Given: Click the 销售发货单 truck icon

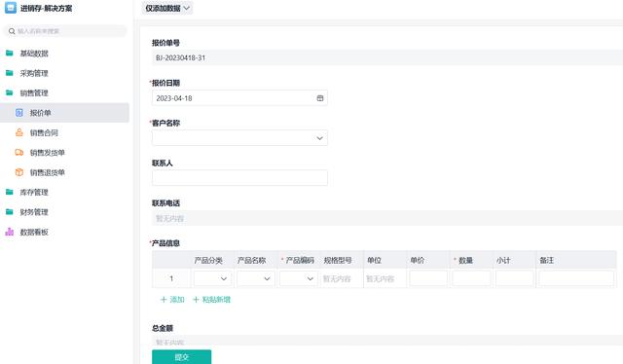Looking at the screenshot, I should click(19, 152).
